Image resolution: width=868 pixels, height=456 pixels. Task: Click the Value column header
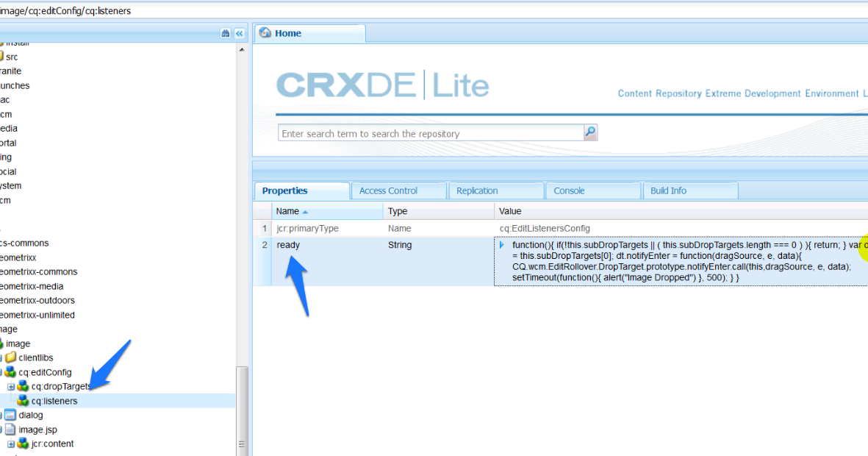(x=681, y=211)
